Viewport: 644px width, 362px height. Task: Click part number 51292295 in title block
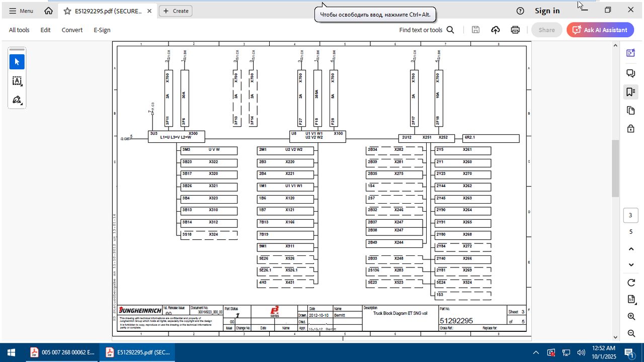456,321
